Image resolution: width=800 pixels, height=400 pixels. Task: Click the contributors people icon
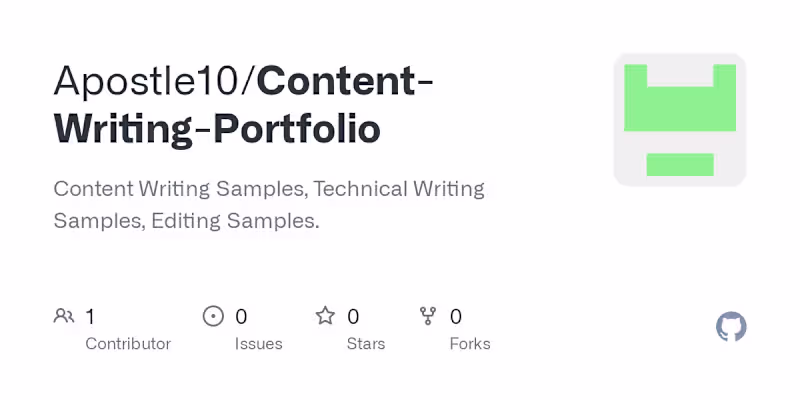click(x=63, y=317)
